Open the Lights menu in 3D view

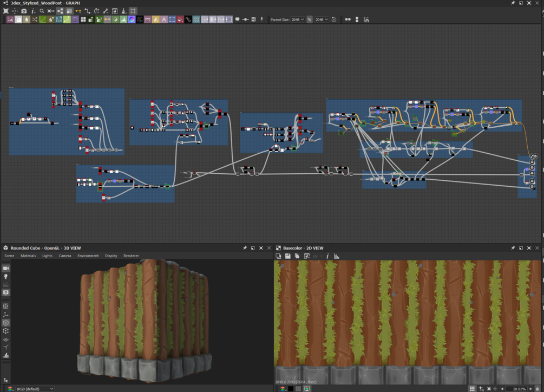47,256
